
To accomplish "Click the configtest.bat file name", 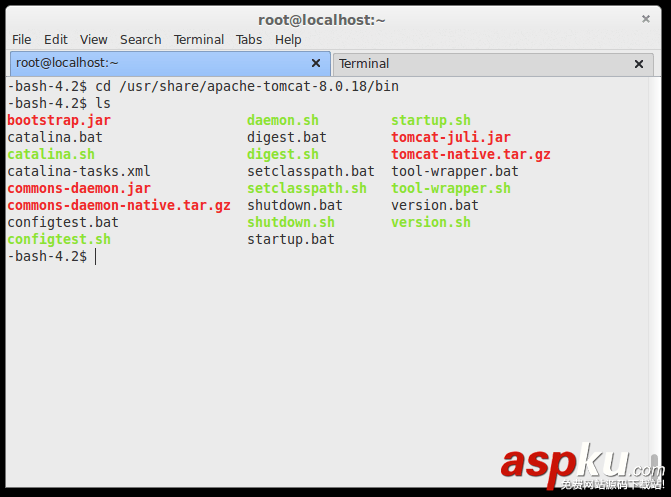I will click(x=63, y=222).
